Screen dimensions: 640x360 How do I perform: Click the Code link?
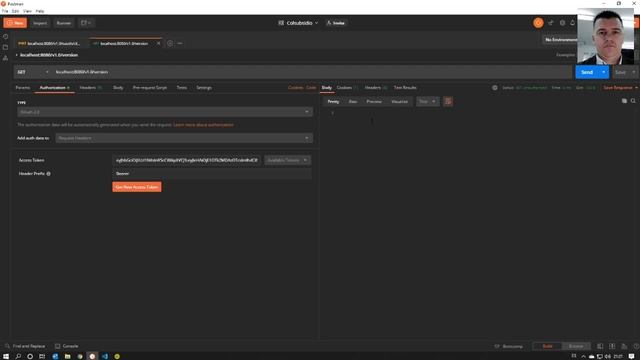(x=311, y=88)
